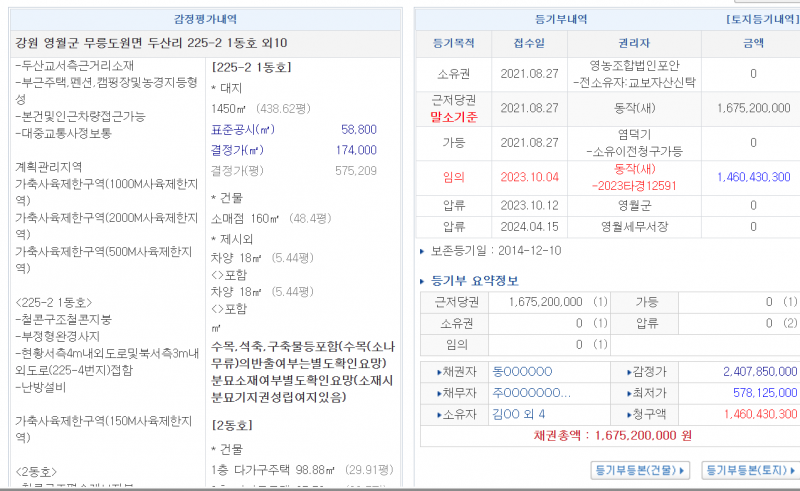The width and height of the screenshot is (800, 491).
Task: Click the 등기부등본(건물) button
Action: [x=642, y=469]
